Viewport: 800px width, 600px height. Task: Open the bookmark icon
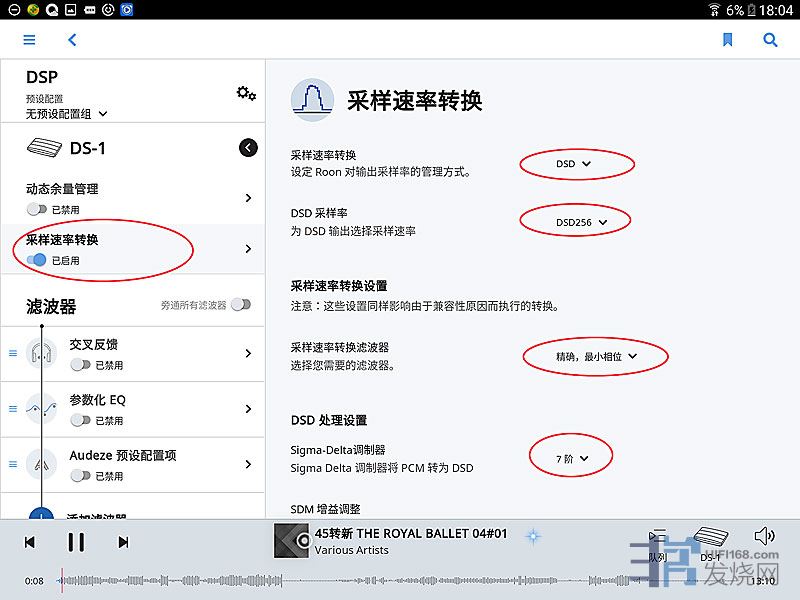click(x=727, y=40)
